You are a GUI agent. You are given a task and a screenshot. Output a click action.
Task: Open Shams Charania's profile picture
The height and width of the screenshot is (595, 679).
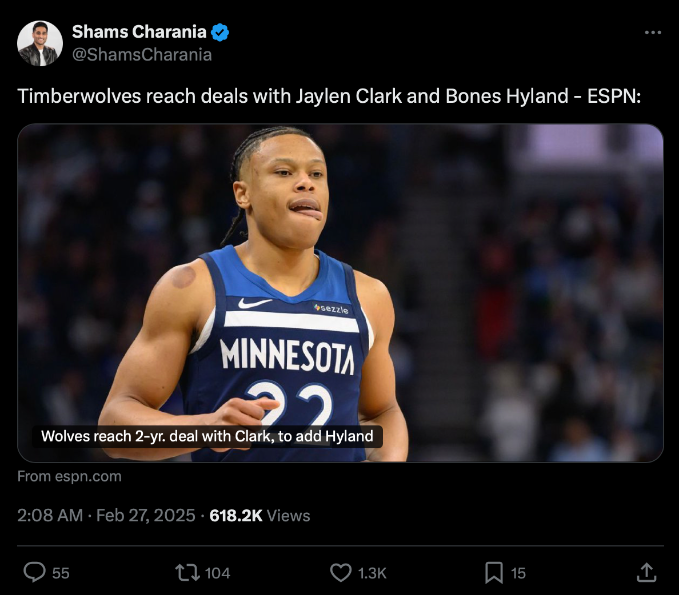[40, 43]
